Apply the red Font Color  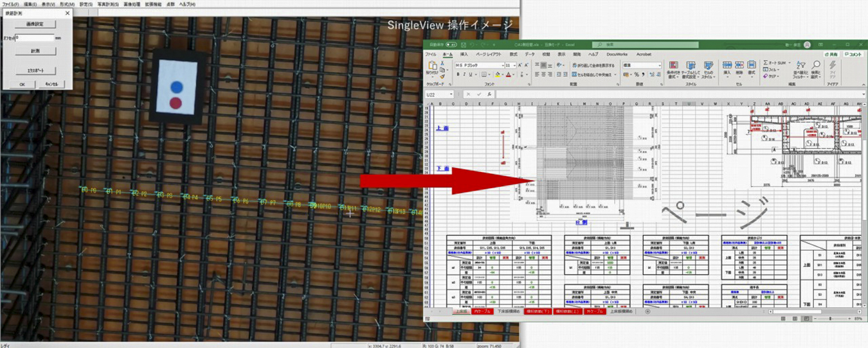click(x=508, y=74)
